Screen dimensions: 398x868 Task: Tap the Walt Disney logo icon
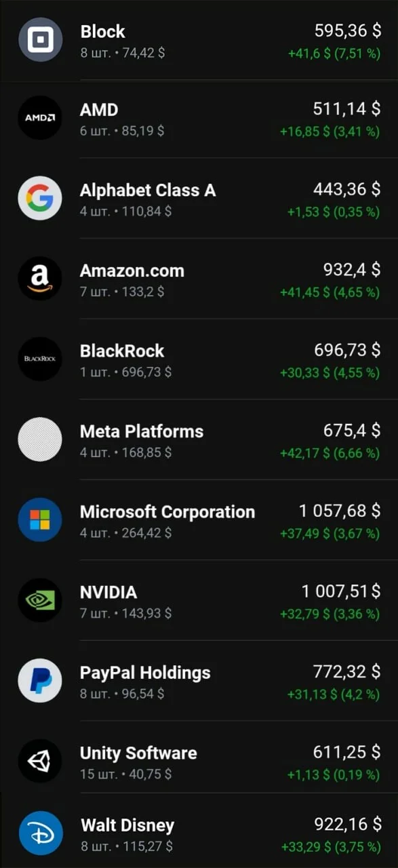click(40, 833)
